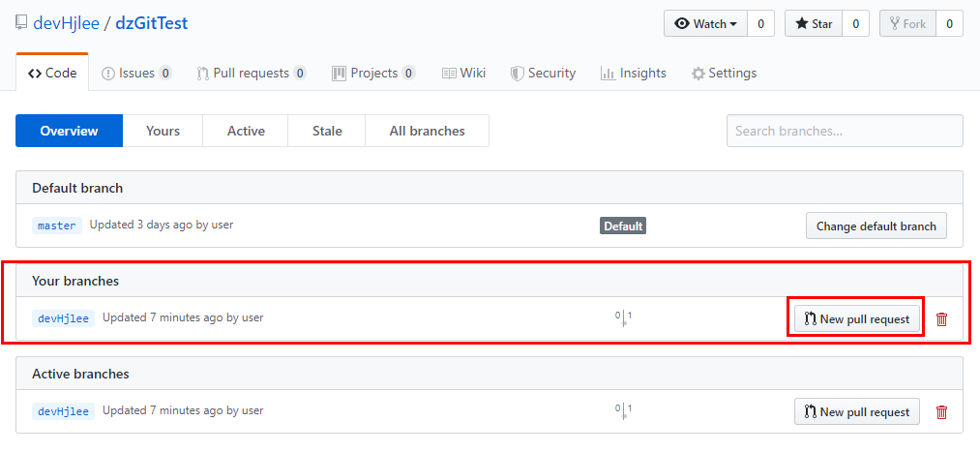Open the master branch link
This screenshot has height=452, width=980.
57,226
